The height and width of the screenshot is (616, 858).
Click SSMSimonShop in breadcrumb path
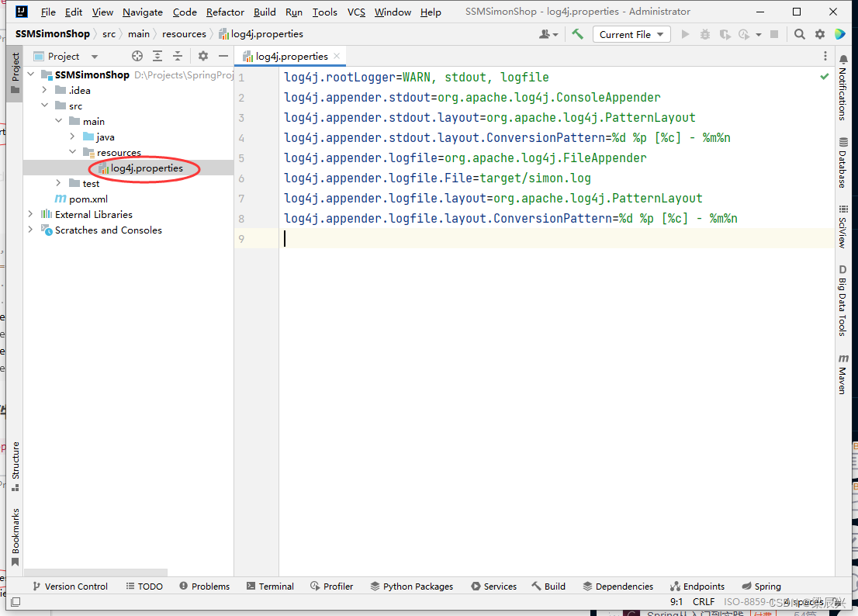pos(53,34)
